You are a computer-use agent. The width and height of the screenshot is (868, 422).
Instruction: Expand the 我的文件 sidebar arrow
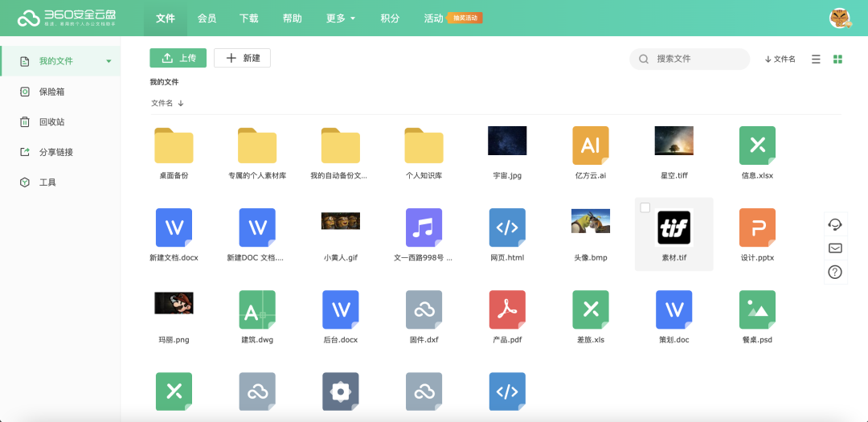(109, 61)
